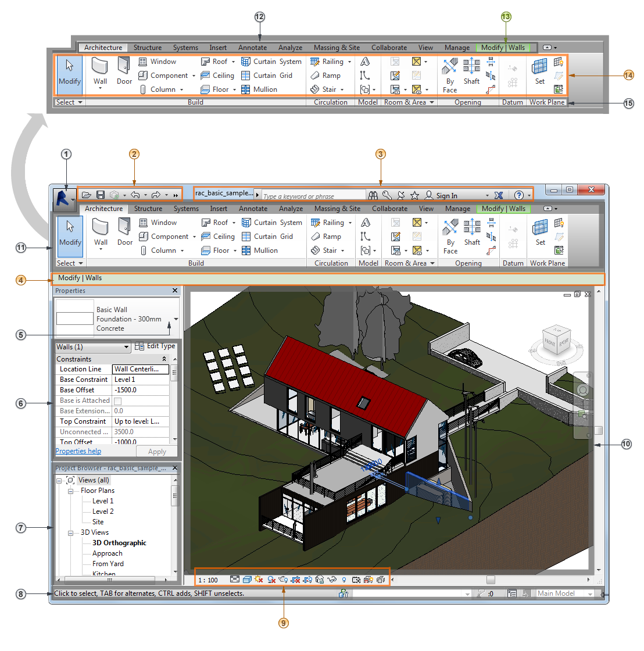Save the project with the floppy disk icon
This screenshot has height=651, width=644.
pos(101,195)
